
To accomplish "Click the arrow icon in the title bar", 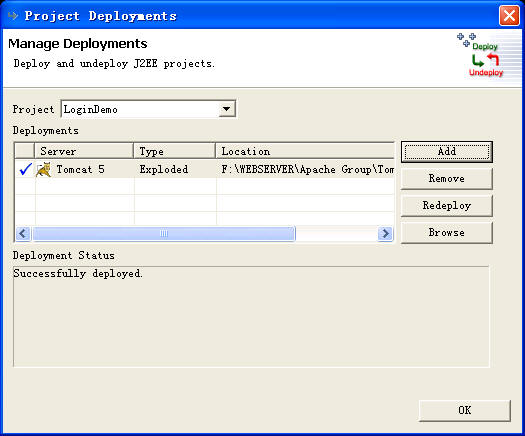I will point(13,15).
